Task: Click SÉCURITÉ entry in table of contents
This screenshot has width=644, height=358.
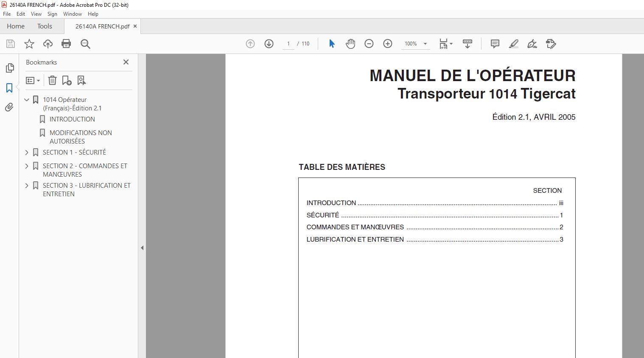Action: 435,215
